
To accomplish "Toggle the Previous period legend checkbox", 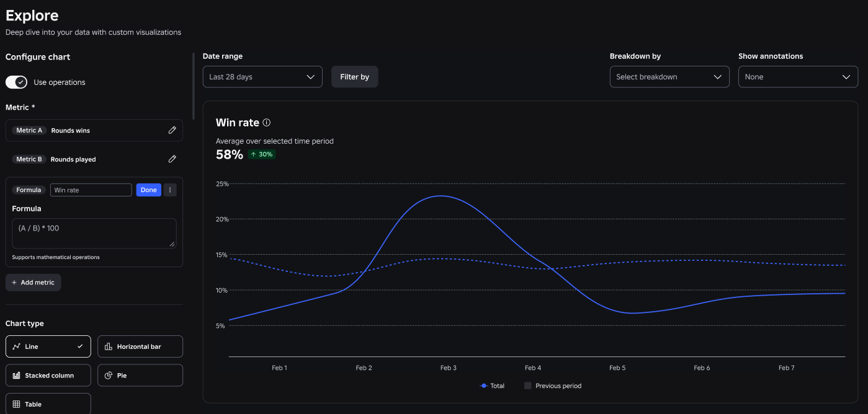I will tap(528, 386).
